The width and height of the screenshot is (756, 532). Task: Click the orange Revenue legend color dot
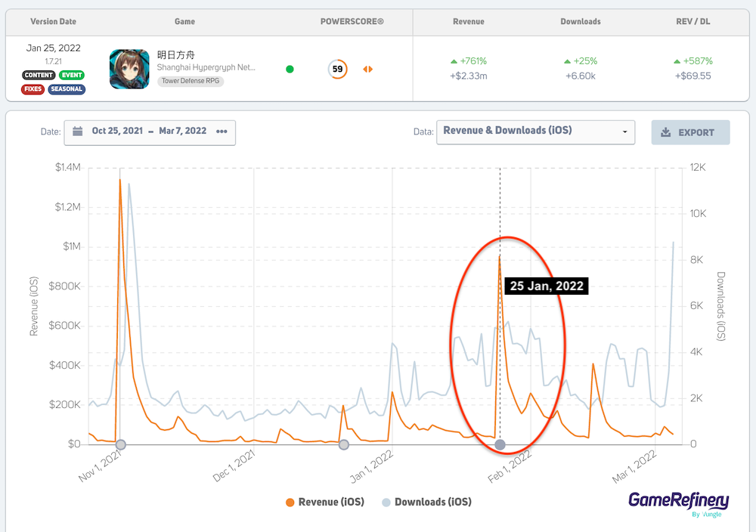pos(290,503)
